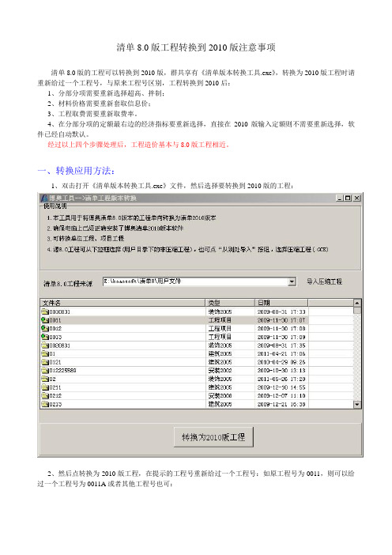The image size is (392, 555).
Task: Click the 转换为2010版工程 button
Action: 213,437
